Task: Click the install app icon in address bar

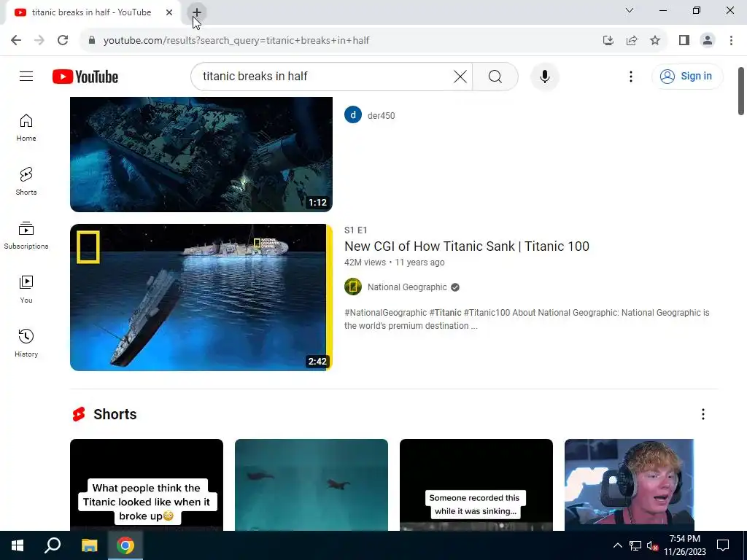Action: tap(608, 40)
